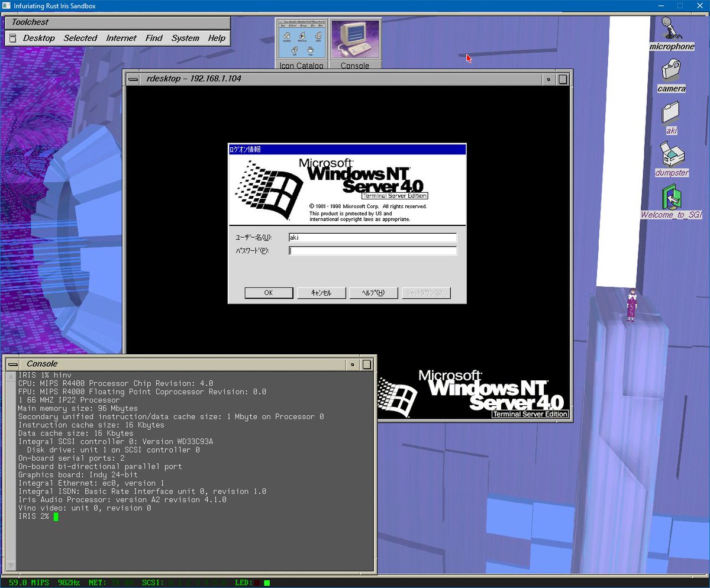Click the Toolchest handle icon left of Desktop
The image size is (710, 588).
pos(12,38)
